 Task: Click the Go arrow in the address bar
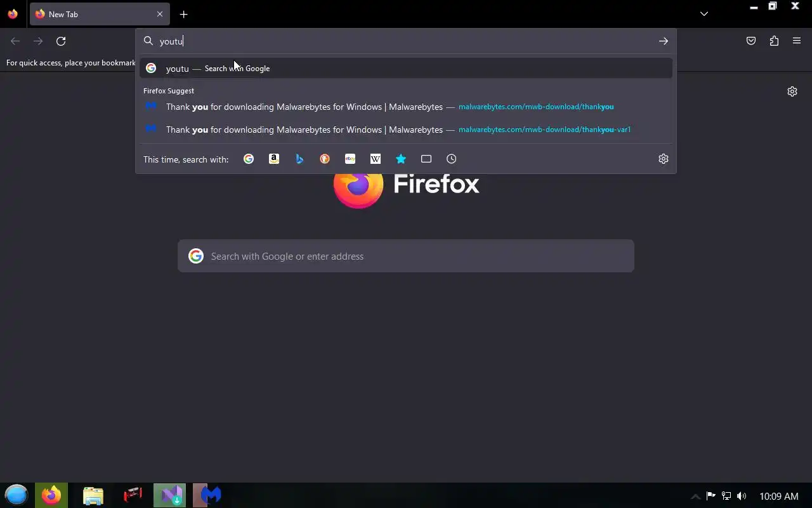click(x=663, y=41)
